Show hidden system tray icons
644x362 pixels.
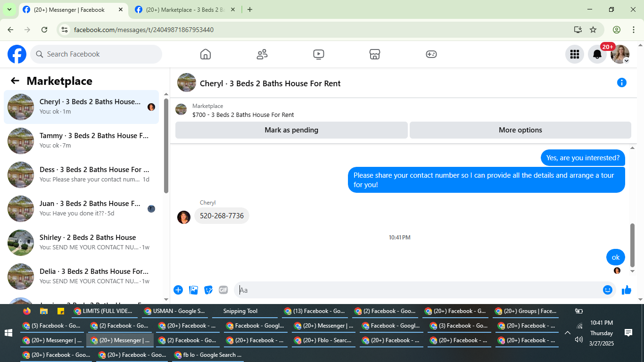pyautogui.click(x=568, y=333)
